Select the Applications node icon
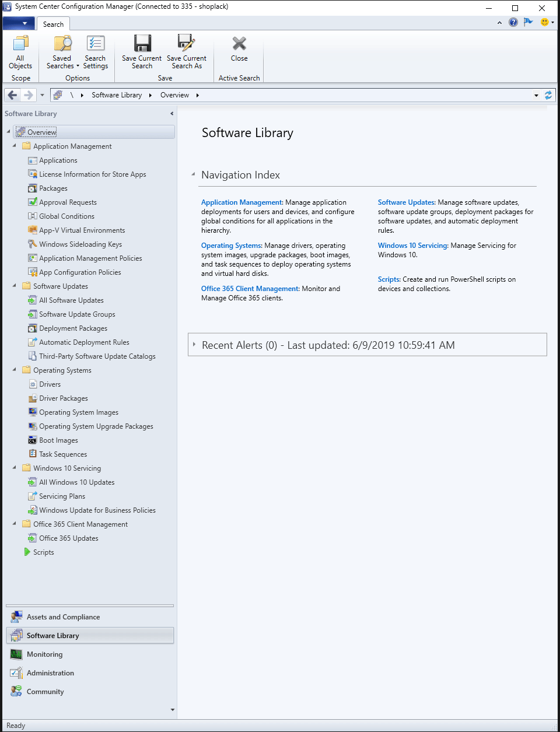Image resolution: width=560 pixels, height=732 pixels. (x=33, y=160)
